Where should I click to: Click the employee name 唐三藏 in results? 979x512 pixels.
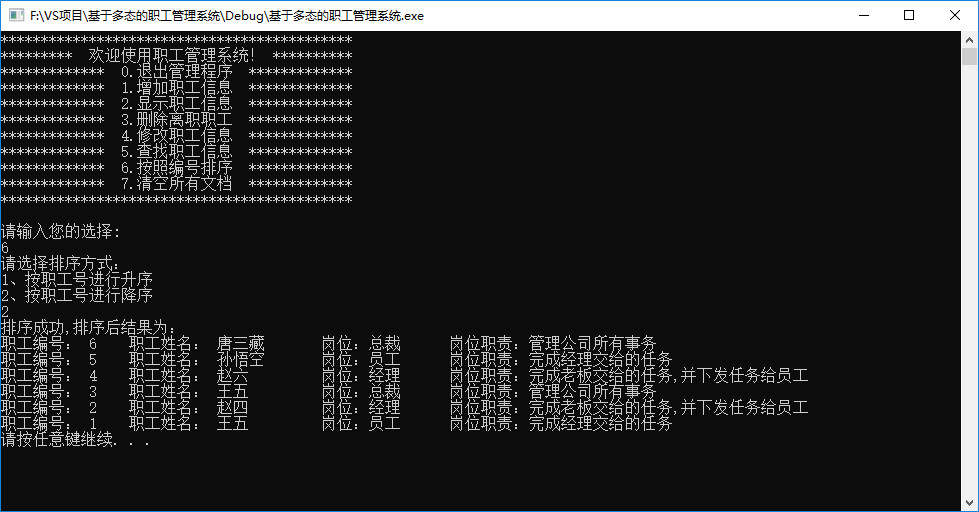(241, 344)
